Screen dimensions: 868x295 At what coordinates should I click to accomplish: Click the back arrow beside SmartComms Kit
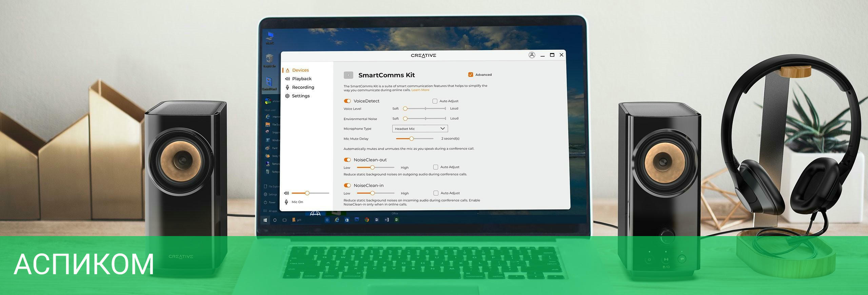[348, 75]
